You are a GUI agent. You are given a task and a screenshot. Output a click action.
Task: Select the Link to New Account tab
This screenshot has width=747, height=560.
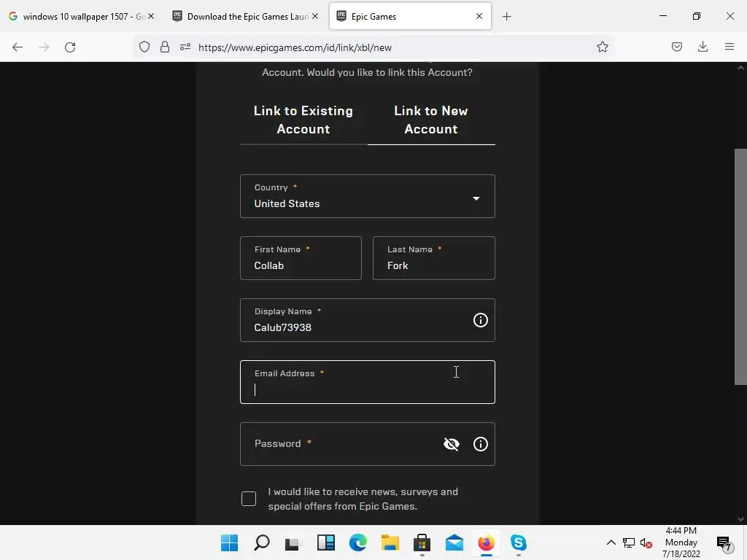coord(431,120)
